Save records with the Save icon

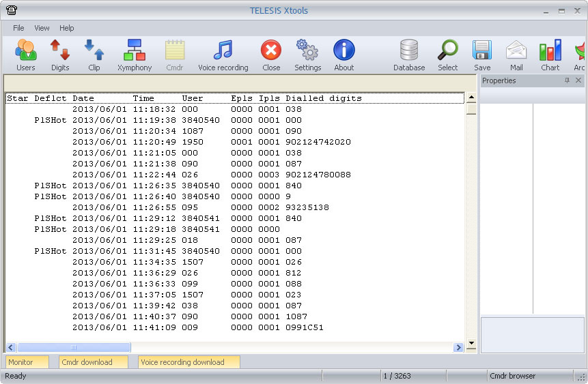(x=482, y=55)
